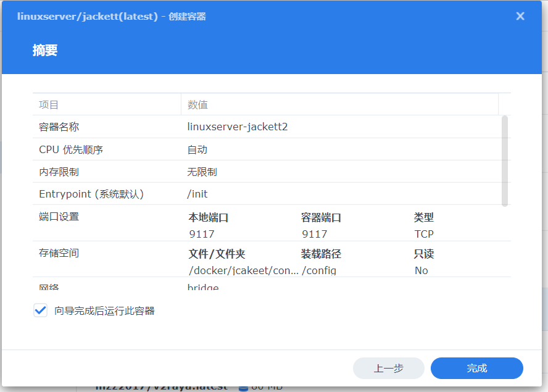
Task: Click the 端口设置 row label
Action: (x=59, y=217)
